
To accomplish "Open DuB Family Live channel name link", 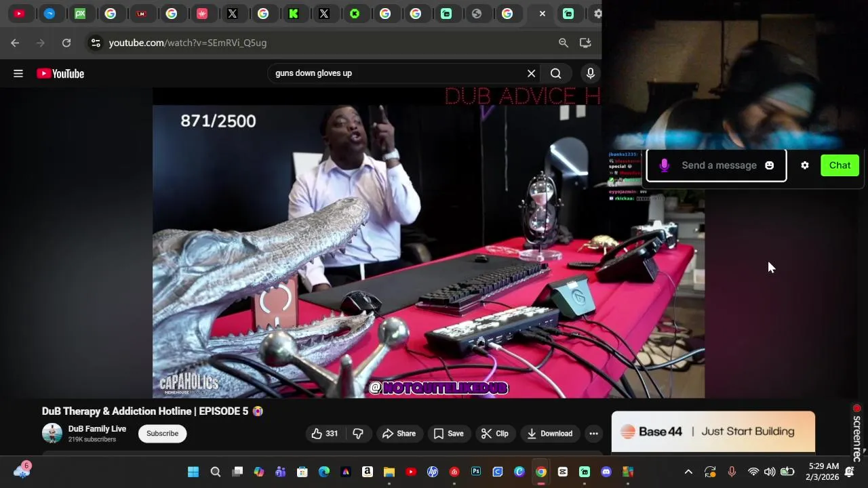I will tap(97, 428).
